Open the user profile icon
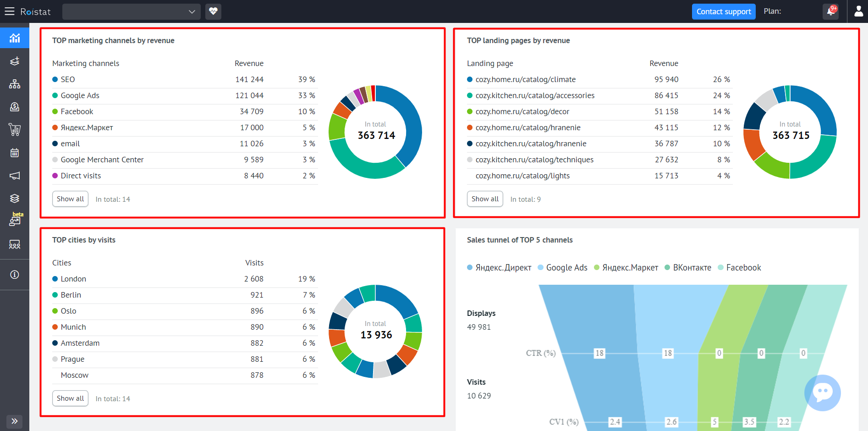868x431 pixels. point(858,11)
